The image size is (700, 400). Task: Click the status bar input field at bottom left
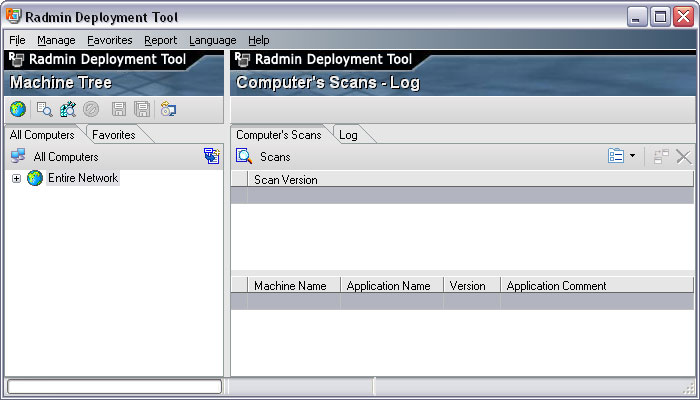[115, 387]
